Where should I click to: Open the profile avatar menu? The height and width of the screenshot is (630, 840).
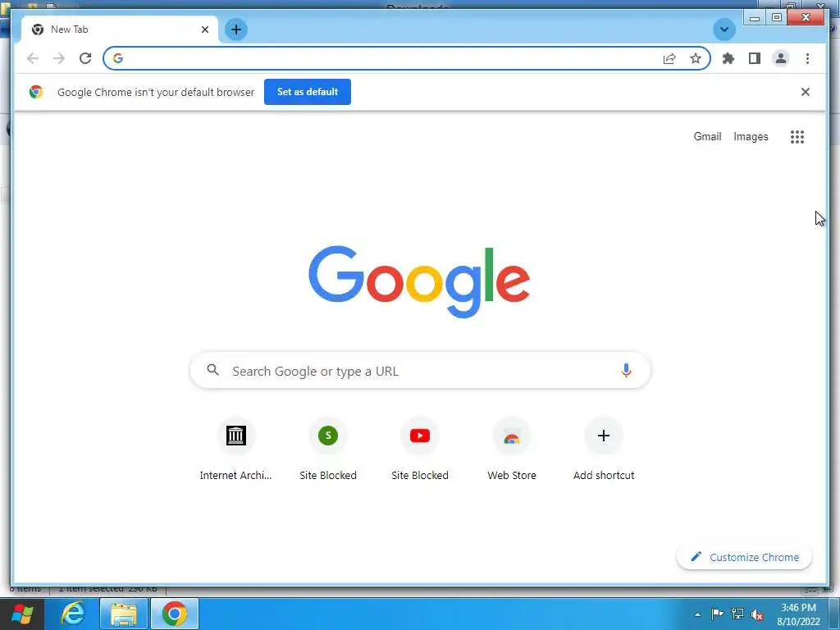coord(781,58)
